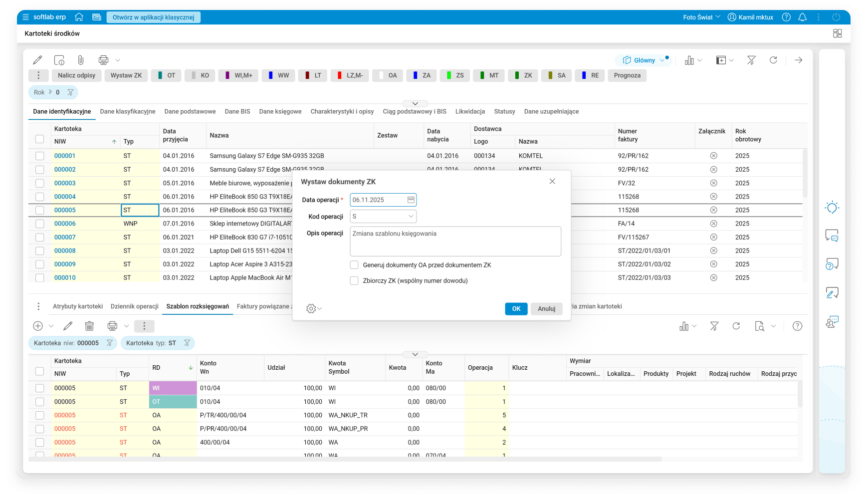Click the pencil edit icon in top toolbar
The height and width of the screenshot is (497, 868).
(x=37, y=60)
